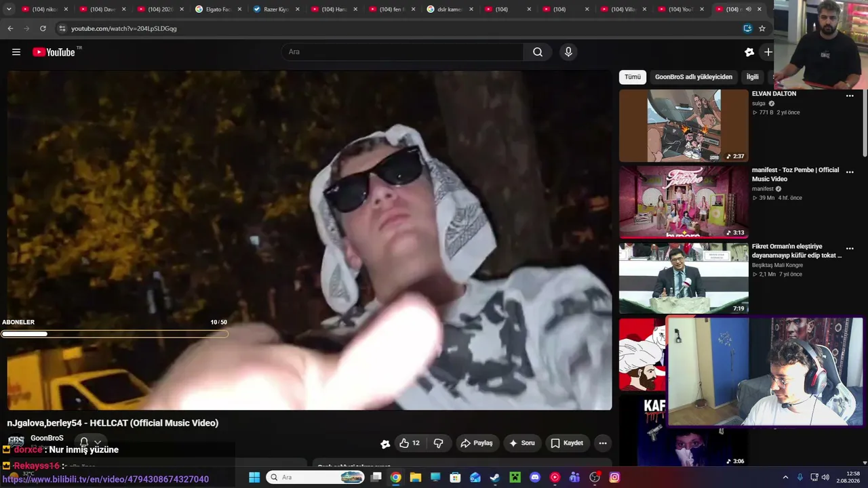Open the ELVAN DALTON video thumbnail
Screen dimensions: 868x488
684,126
